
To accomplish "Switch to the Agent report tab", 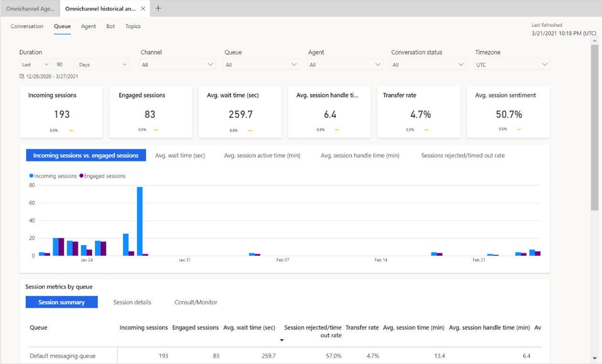I will (88, 26).
